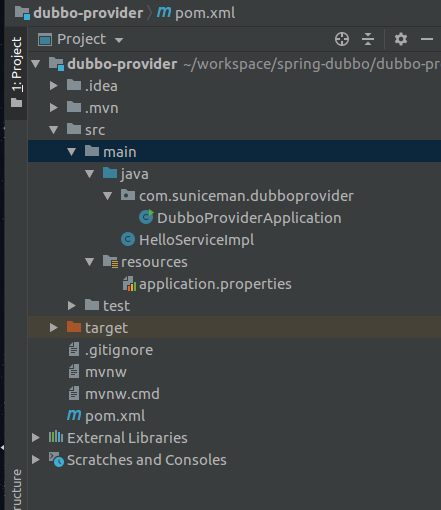Click the HelloServiceImpl class icon
Viewport: 441px width, 510px height.
coord(128,239)
